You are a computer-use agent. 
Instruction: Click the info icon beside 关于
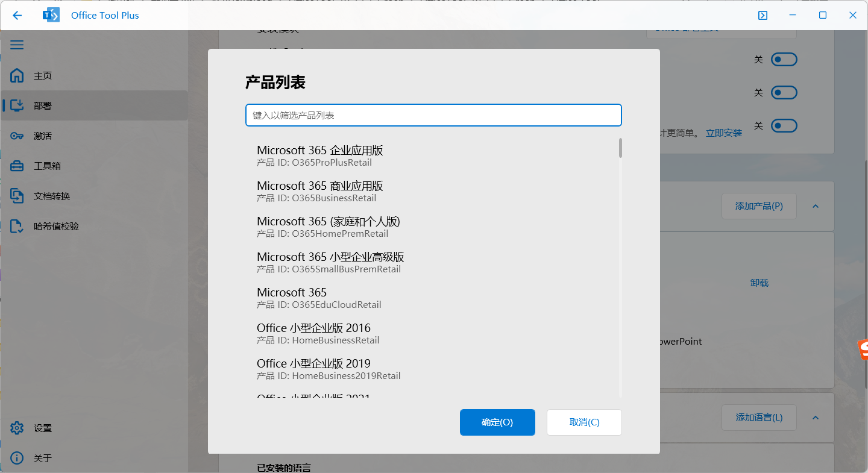click(x=17, y=458)
